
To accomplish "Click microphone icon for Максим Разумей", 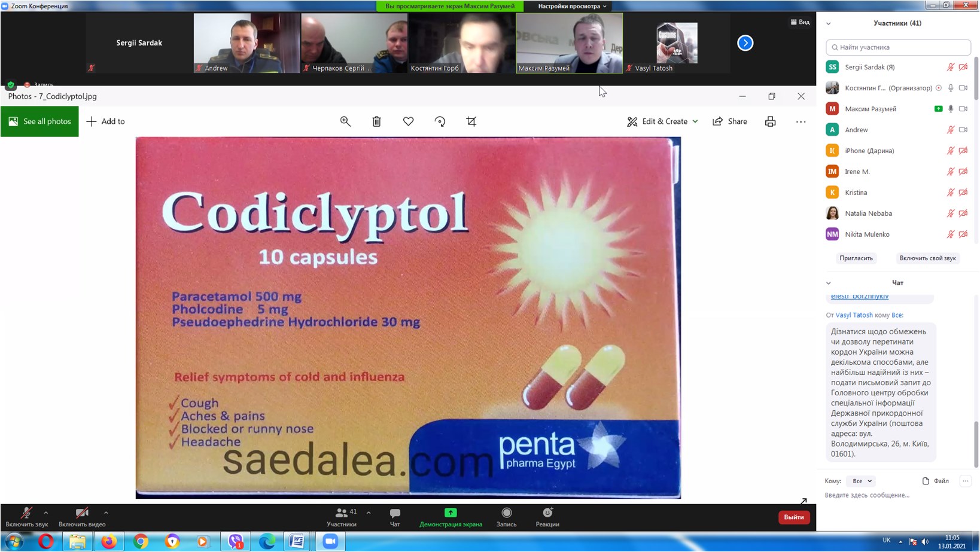I will tap(951, 109).
